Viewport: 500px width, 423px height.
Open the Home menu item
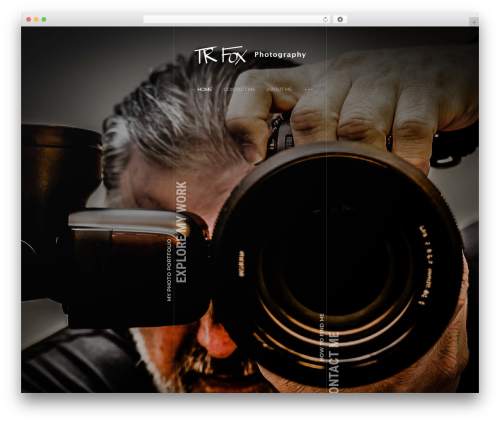coord(204,89)
